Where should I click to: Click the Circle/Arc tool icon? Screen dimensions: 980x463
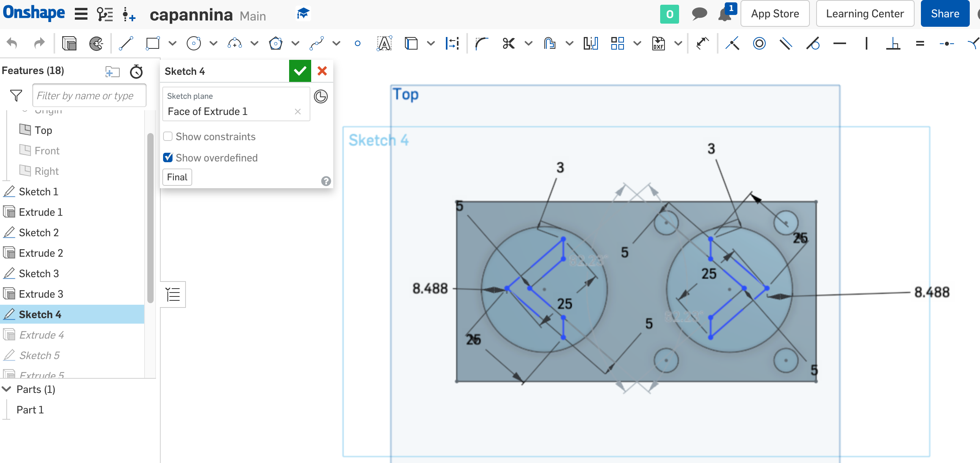(x=194, y=43)
